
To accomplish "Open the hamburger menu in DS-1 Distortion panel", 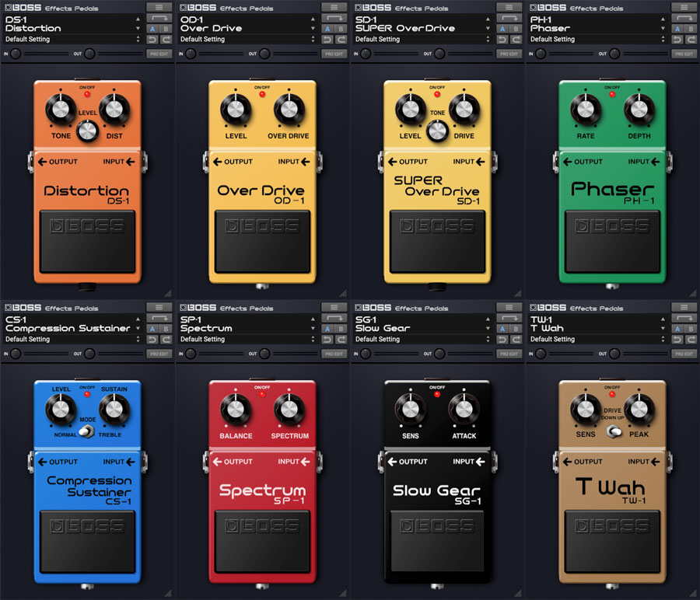I will point(159,7).
